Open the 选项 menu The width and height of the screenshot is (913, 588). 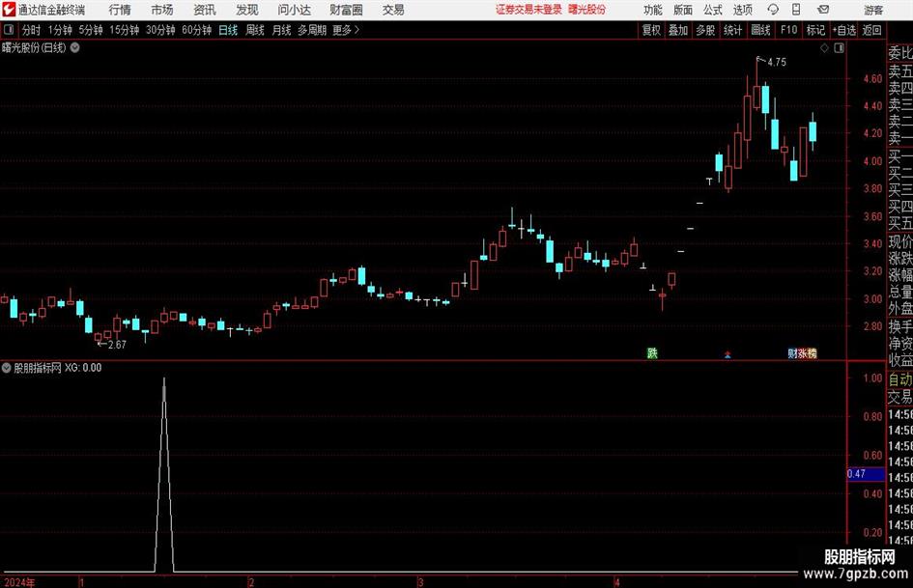click(742, 10)
